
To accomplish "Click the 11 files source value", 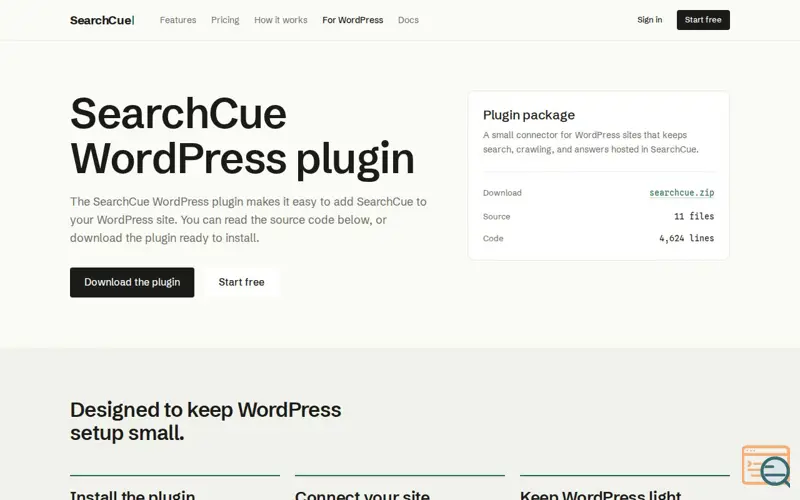I will point(694,216).
